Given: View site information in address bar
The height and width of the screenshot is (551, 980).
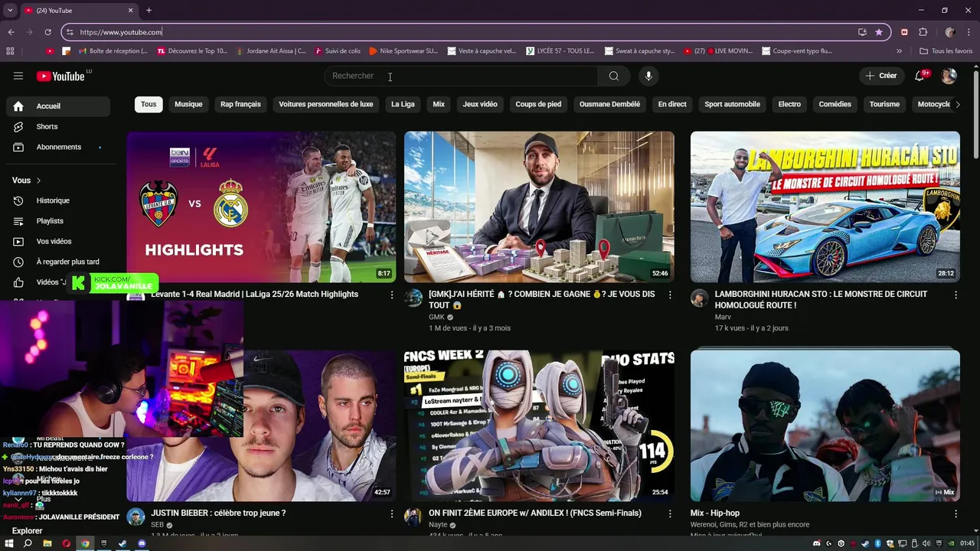Looking at the screenshot, I should pyautogui.click(x=70, y=32).
